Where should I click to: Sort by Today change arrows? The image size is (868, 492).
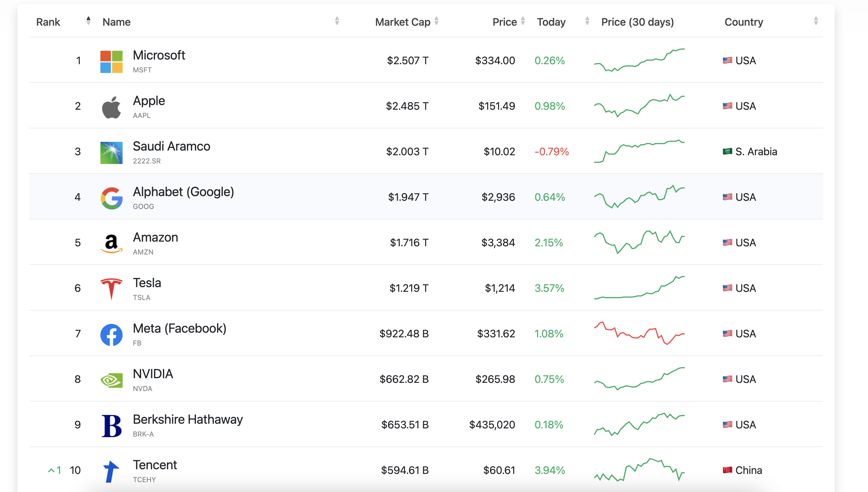click(x=587, y=21)
